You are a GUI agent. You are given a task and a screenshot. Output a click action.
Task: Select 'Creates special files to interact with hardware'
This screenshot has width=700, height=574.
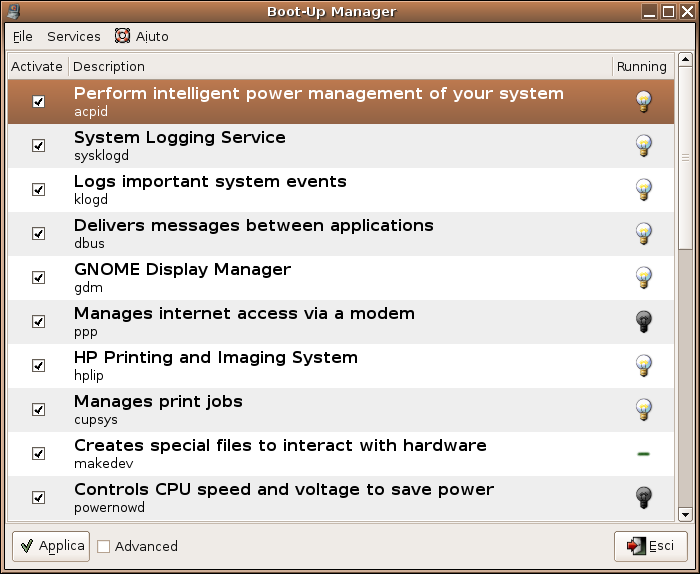click(341, 453)
